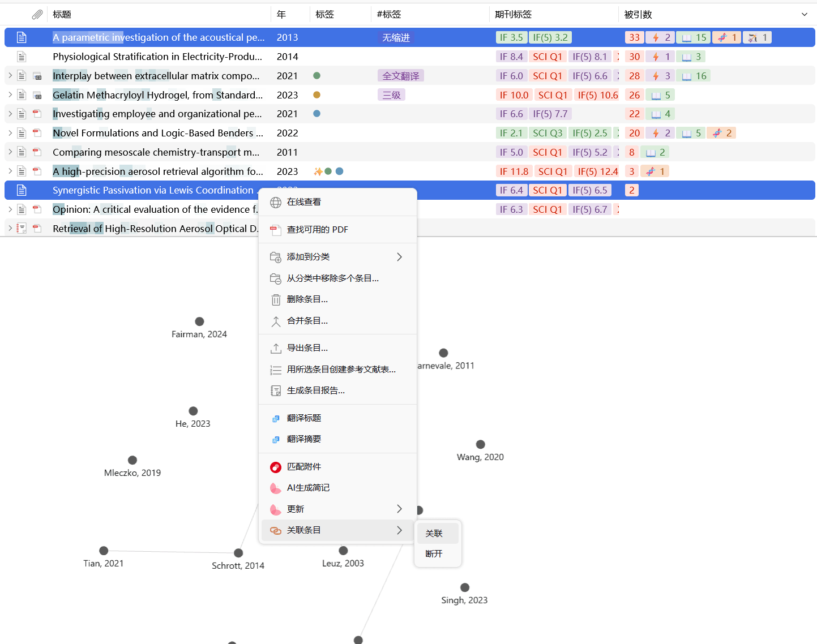This screenshot has width=817, height=644.
Task: Click the trash icon for 删除条目
Action: [276, 300]
